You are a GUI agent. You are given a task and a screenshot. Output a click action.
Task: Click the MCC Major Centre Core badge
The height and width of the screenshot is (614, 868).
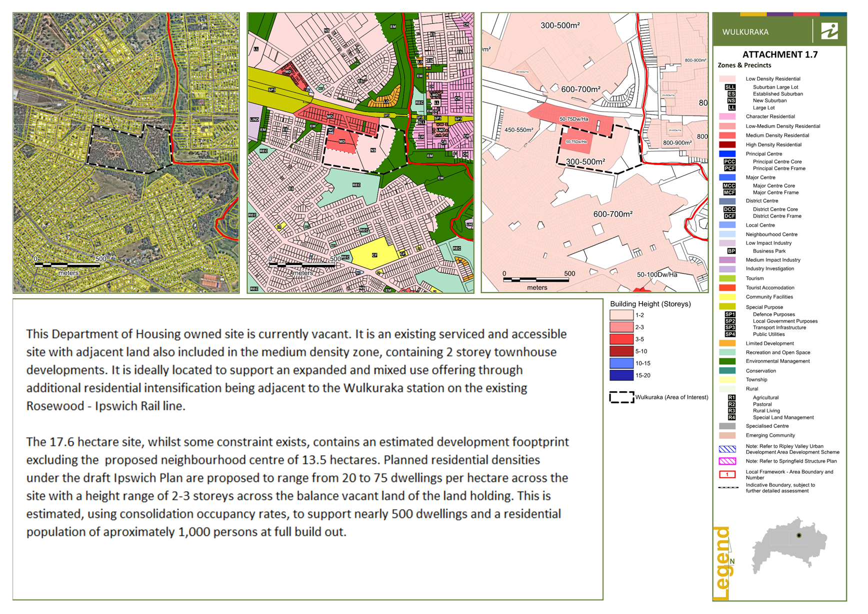(x=729, y=186)
